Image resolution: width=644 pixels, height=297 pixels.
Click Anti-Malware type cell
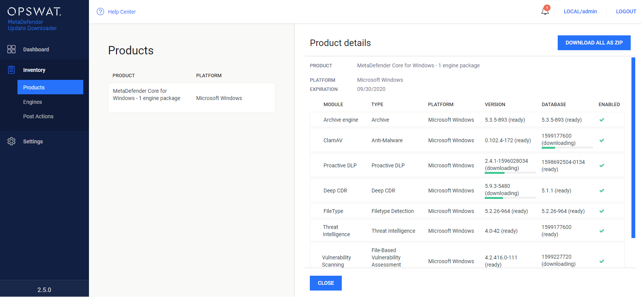[387, 140]
